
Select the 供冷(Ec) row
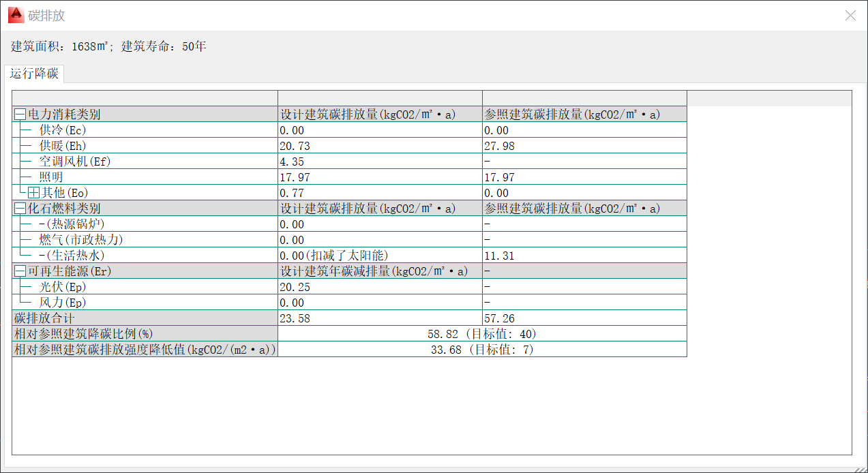pos(63,130)
